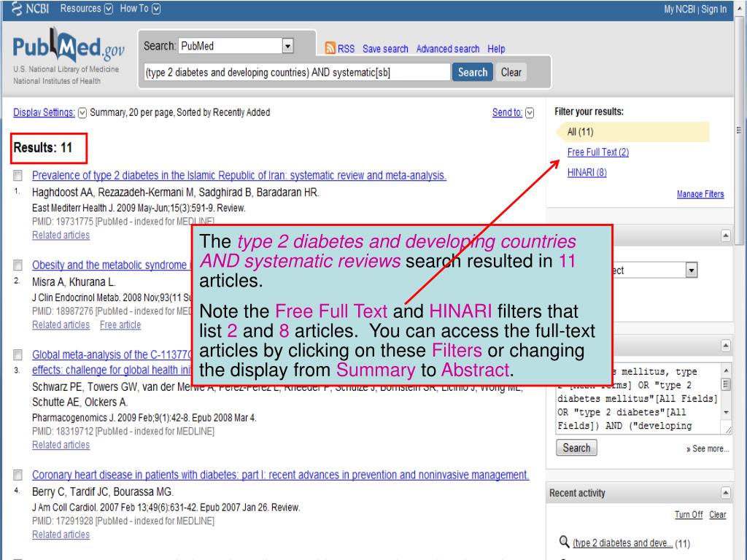Collapse the Recent activity panel
This screenshot has width=747, height=560.
tap(725, 493)
